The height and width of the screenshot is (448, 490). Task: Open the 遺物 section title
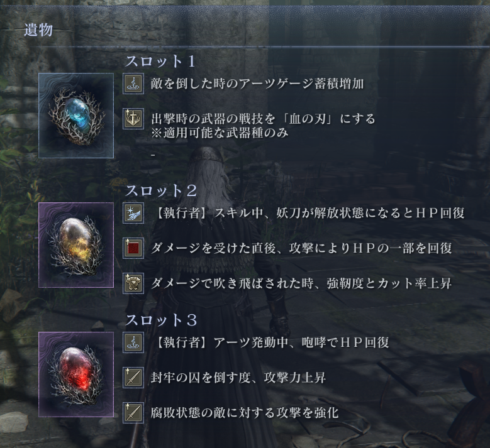click(x=38, y=30)
